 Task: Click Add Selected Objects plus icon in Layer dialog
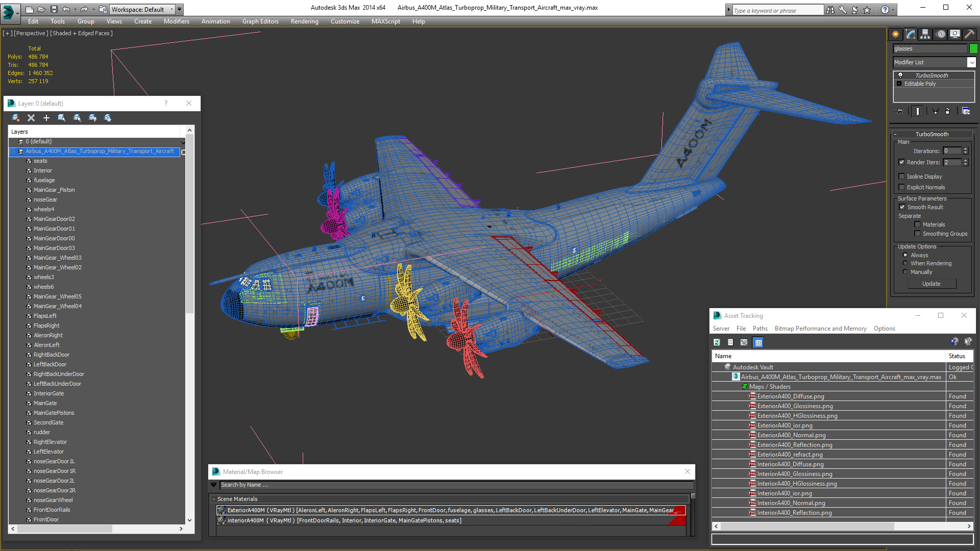(46, 118)
